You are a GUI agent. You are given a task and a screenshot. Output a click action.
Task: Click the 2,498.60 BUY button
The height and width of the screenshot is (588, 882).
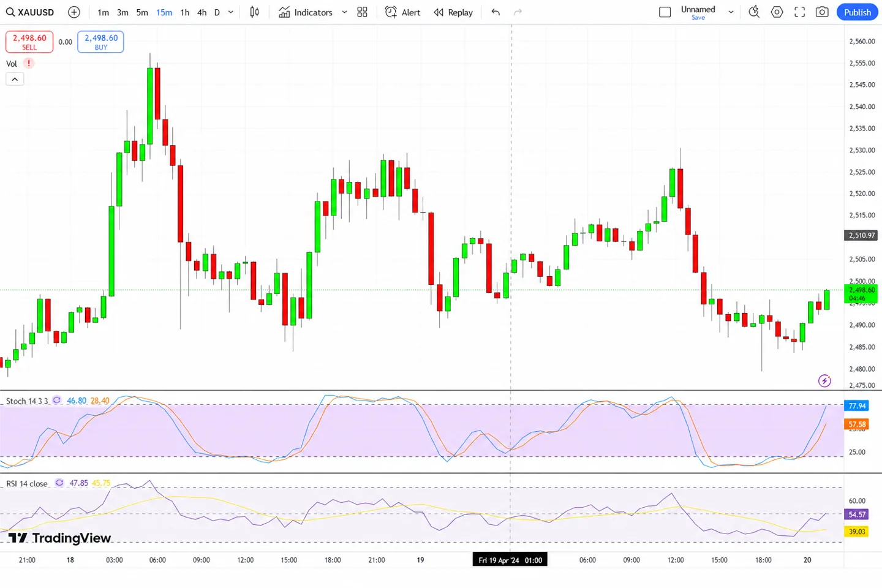(x=101, y=42)
